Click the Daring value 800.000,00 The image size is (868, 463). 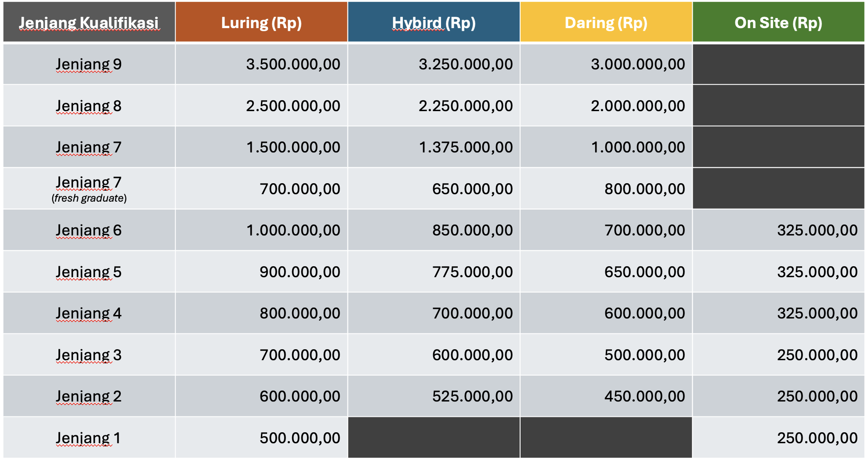tap(644, 189)
